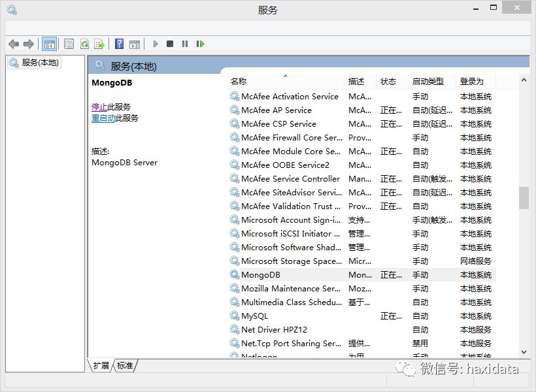The width and height of the screenshot is (536, 392).
Task: Select McAfee SiteAdvisor Servi... row
Action: pos(361,193)
